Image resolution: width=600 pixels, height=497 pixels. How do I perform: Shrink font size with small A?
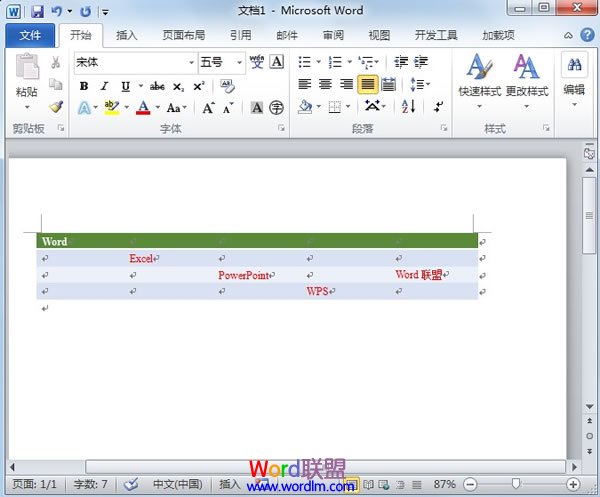[228, 108]
